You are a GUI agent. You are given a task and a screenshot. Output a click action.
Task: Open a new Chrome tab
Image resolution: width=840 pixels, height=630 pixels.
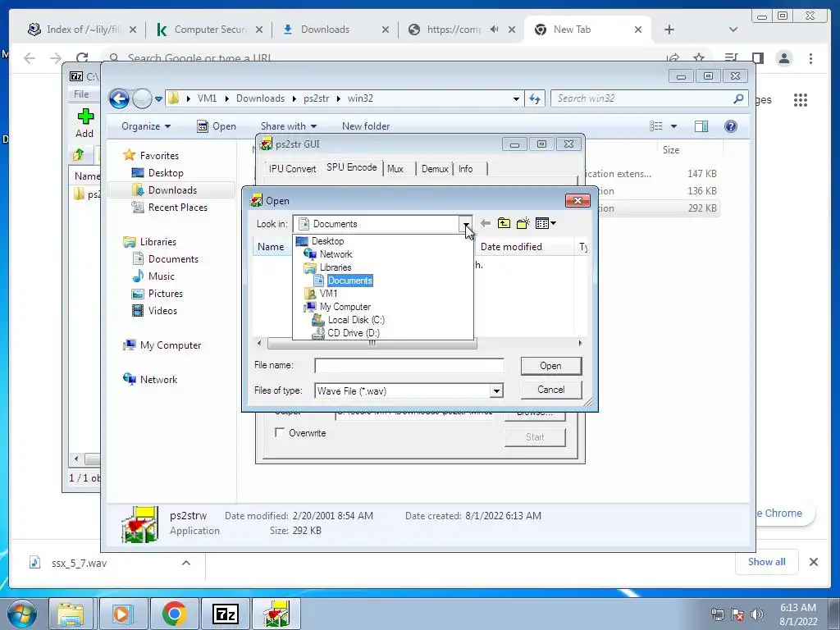click(x=669, y=30)
